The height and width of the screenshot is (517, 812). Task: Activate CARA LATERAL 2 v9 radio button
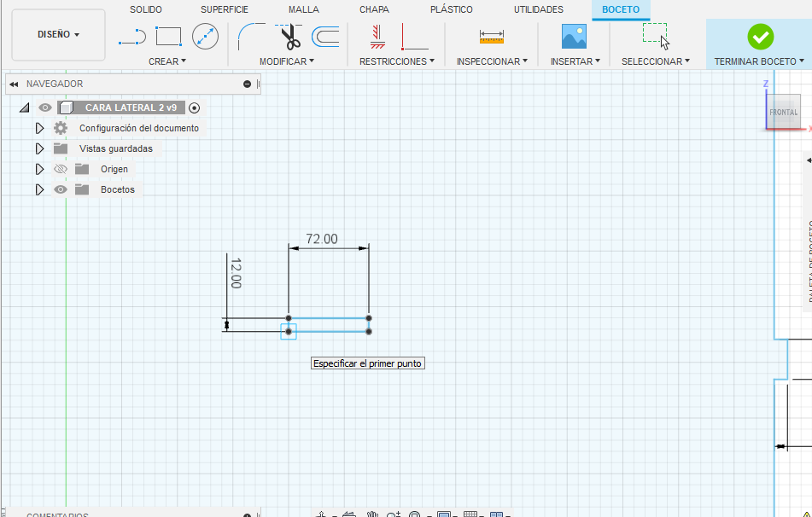(194, 107)
